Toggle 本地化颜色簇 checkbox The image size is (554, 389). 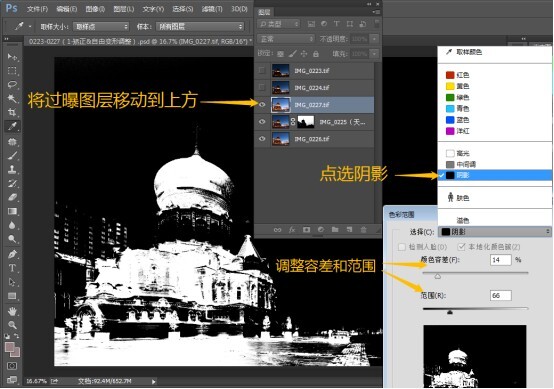click(x=461, y=247)
